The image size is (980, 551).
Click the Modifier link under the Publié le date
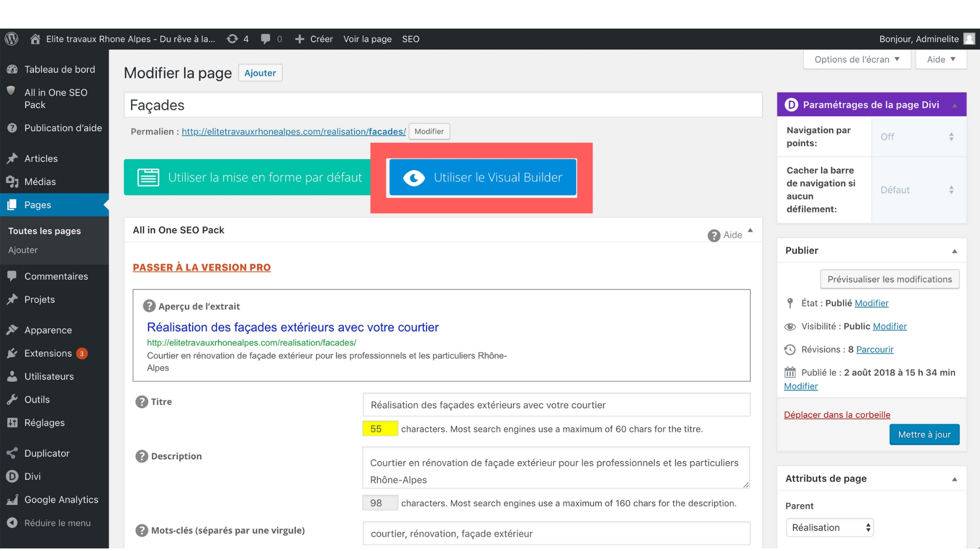pyautogui.click(x=801, y=386)
